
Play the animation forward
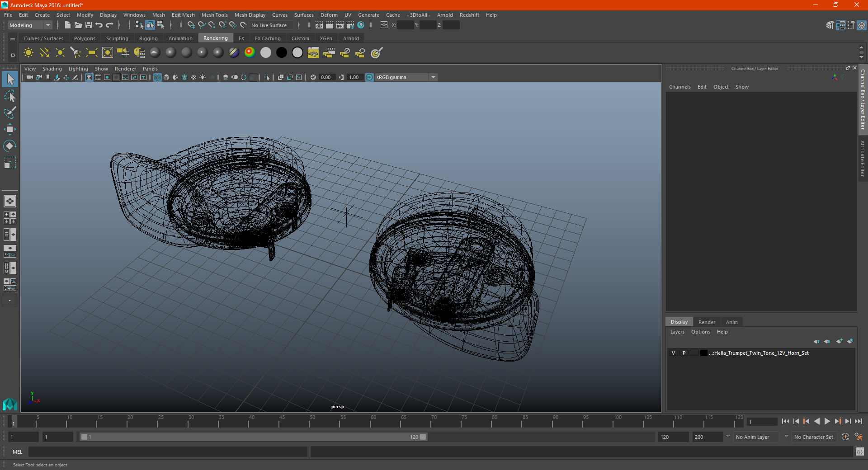click(x=827, y=421)
